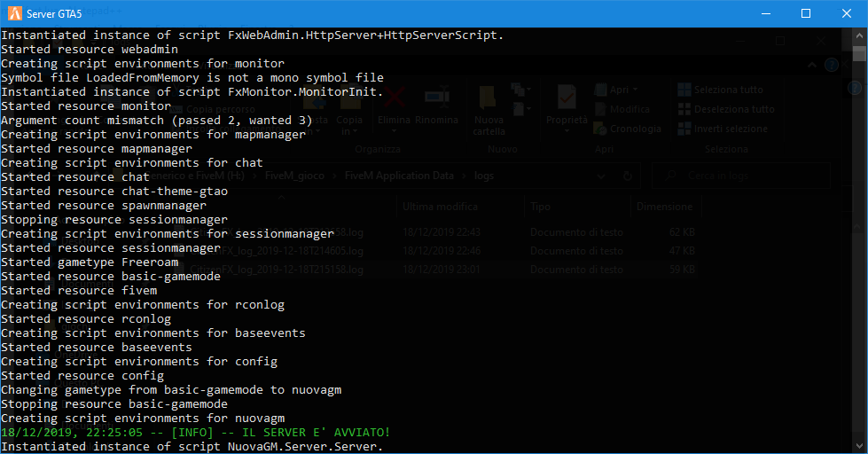Click line 'Instantiated instance of script FxWebAdmin.HttpServer'
This screenshot has width=868, height=454.
coord(253,35)
